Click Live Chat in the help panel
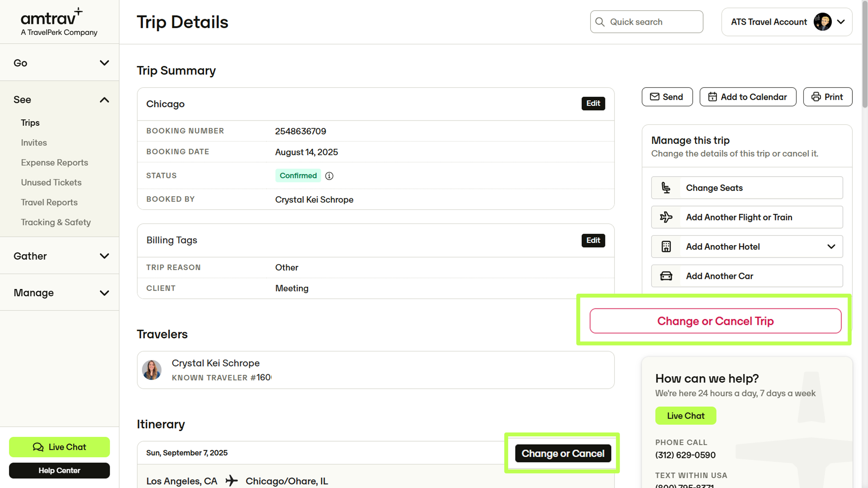868x488 pixels. pos(686,416)
